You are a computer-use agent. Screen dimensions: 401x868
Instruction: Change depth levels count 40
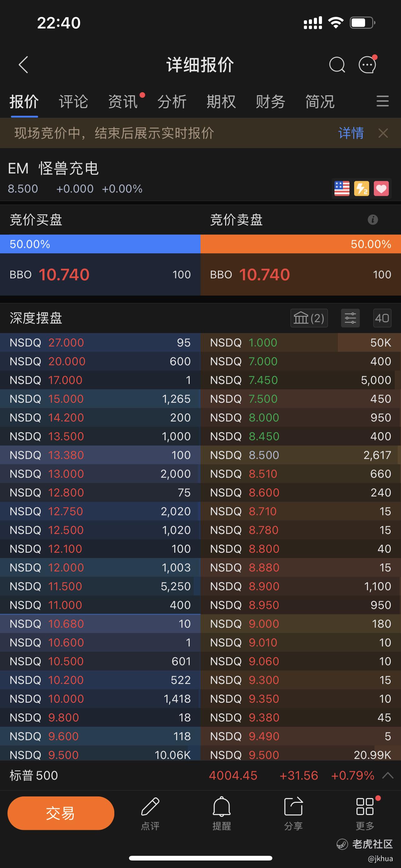382,318
